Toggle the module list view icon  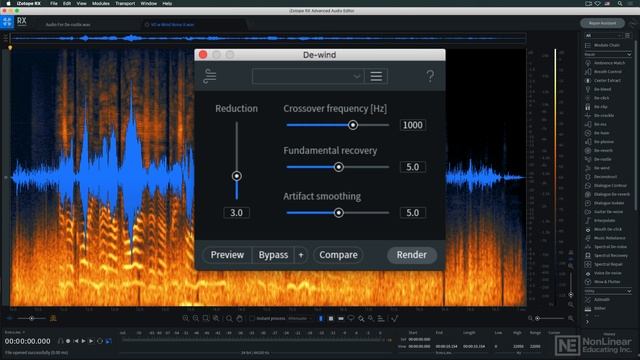(628, 36)
